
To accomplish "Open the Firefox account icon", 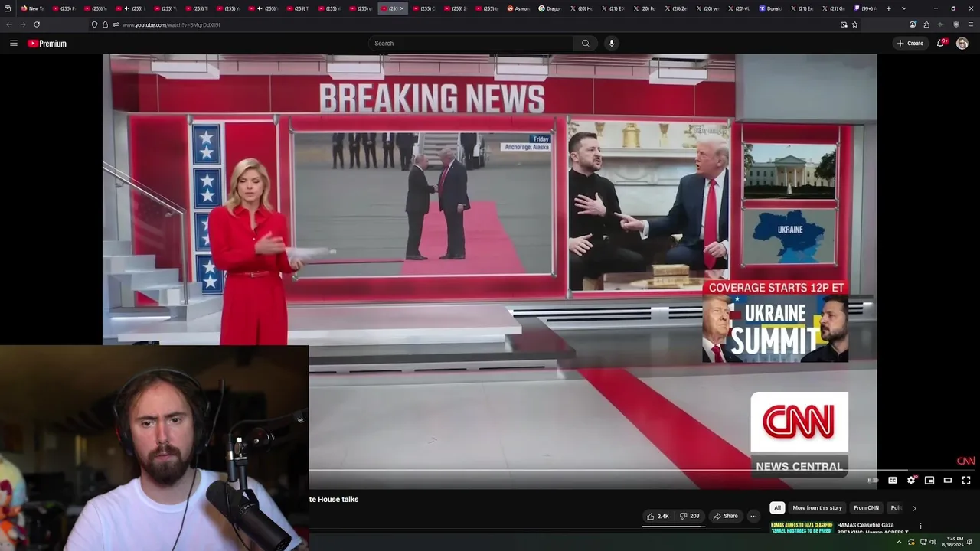I will [913, 24].
